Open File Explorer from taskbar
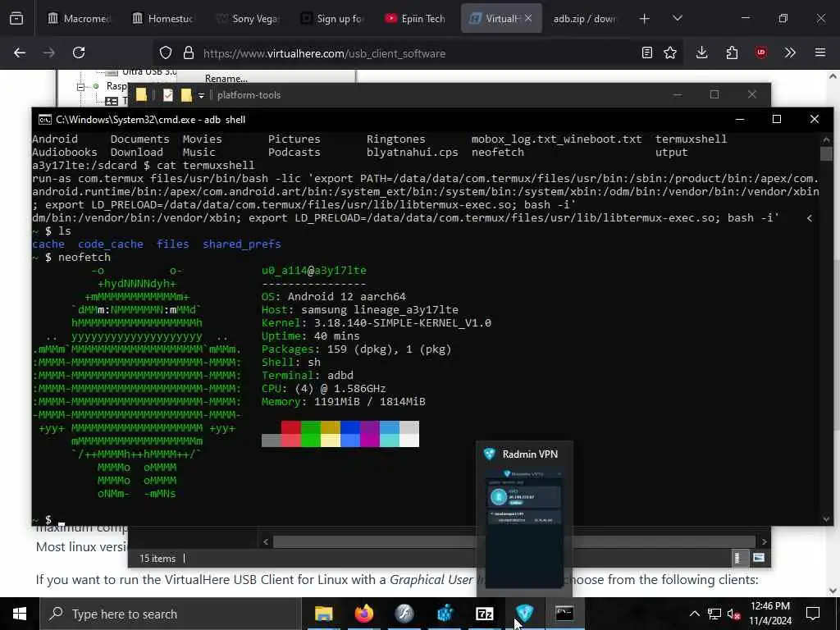This screenshot has width=840, height=630. point(323,614)
